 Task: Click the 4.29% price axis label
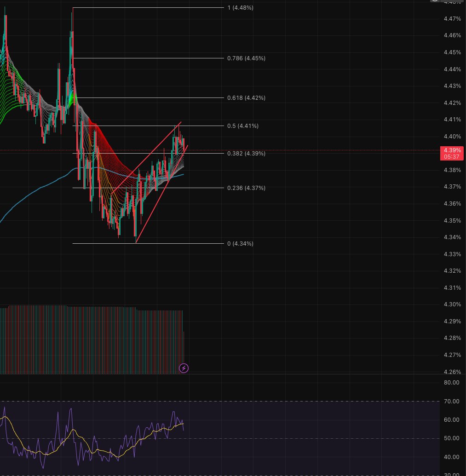pos(452,321)
